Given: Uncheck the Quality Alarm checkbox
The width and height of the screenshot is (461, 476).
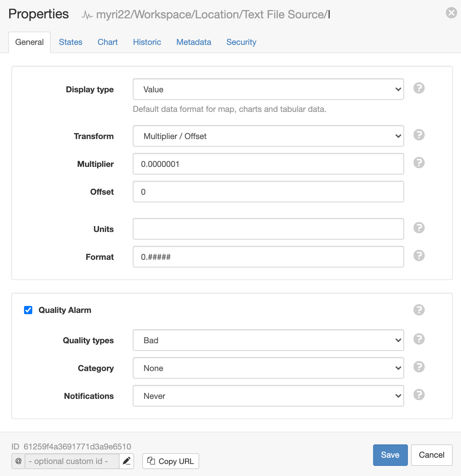Looking at the screenshot, I should point(28,310).
